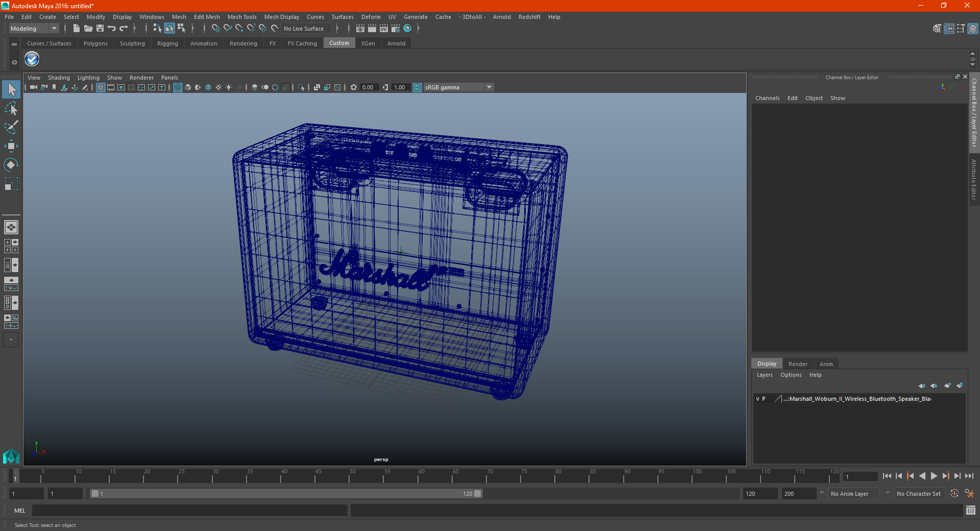Switch to the Rigging shelf tab
Image resolution: width=980 pixels, height=531 pixels.
tap(167, 43)
